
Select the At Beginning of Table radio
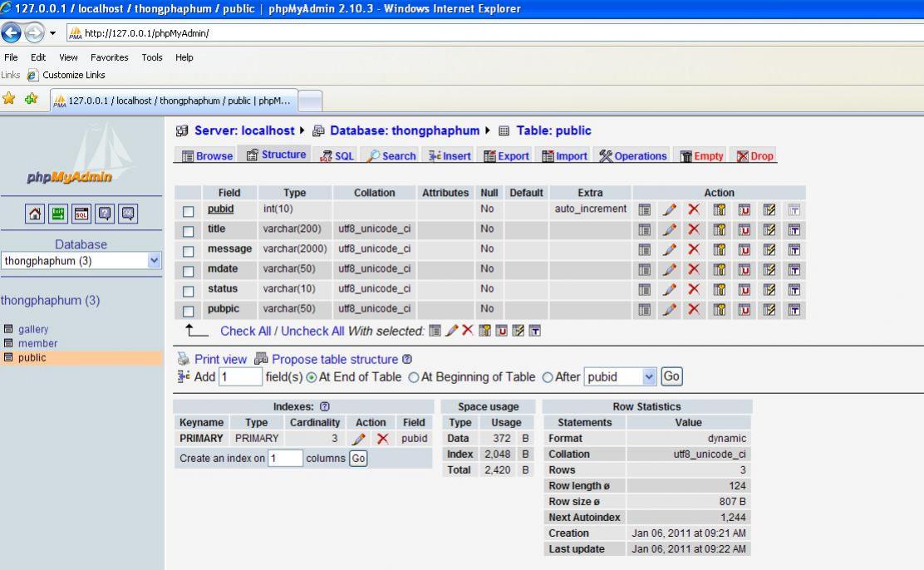[414, 377]
